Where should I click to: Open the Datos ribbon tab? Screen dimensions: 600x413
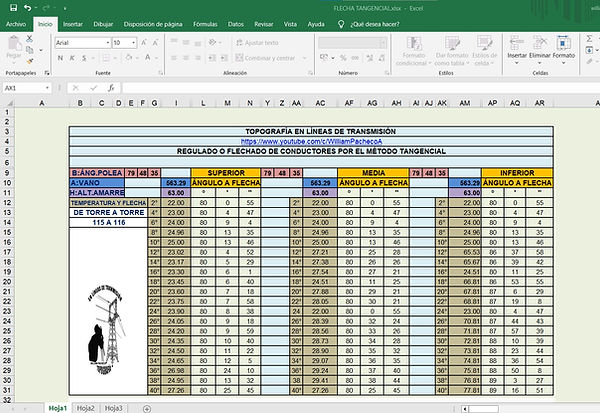point(236,24)
